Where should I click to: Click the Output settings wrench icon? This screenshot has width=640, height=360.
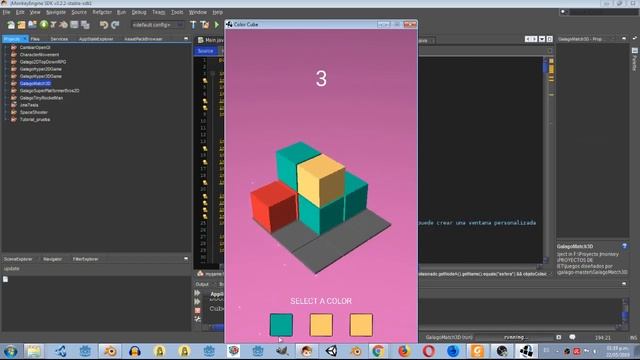pyautogui.click(x=198, y=319)
